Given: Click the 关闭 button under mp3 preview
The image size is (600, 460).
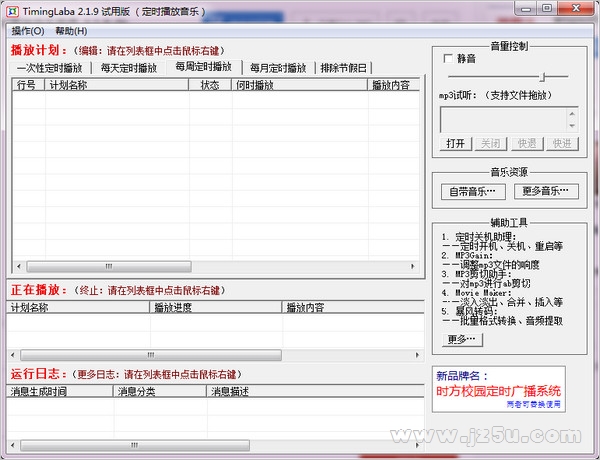Looking at the screenshot, I should tap(491, 144).
